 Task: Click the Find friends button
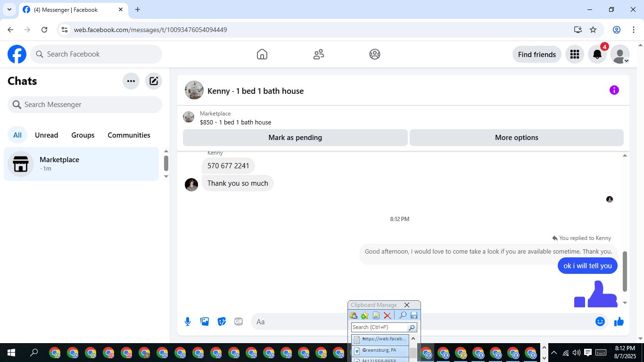point(537,54)
